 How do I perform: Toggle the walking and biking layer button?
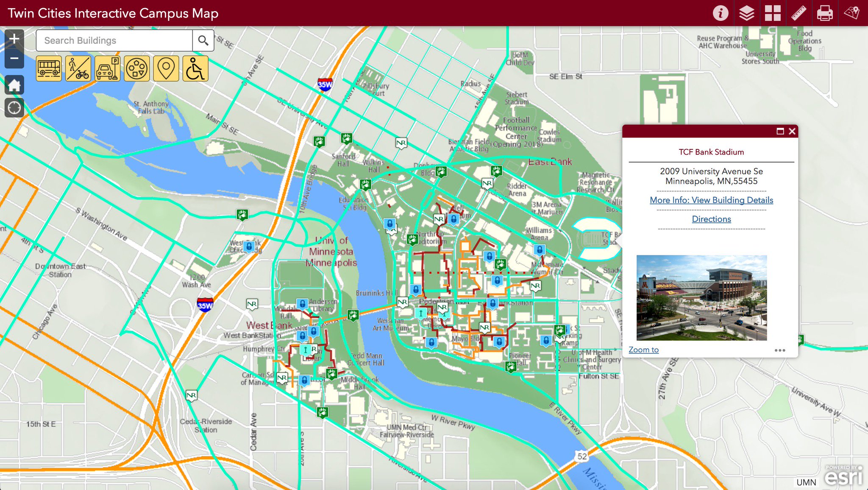point(78,68)
